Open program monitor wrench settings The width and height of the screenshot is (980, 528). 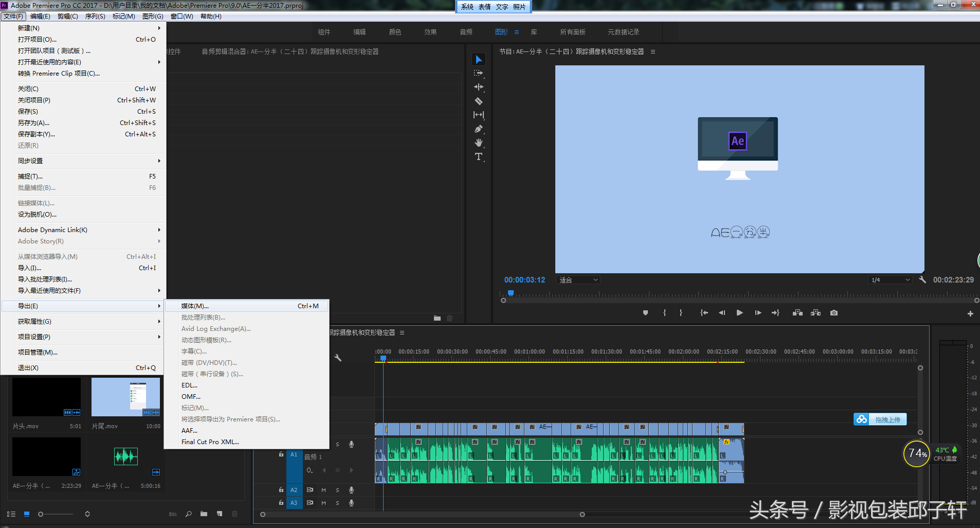pos(922,279)
